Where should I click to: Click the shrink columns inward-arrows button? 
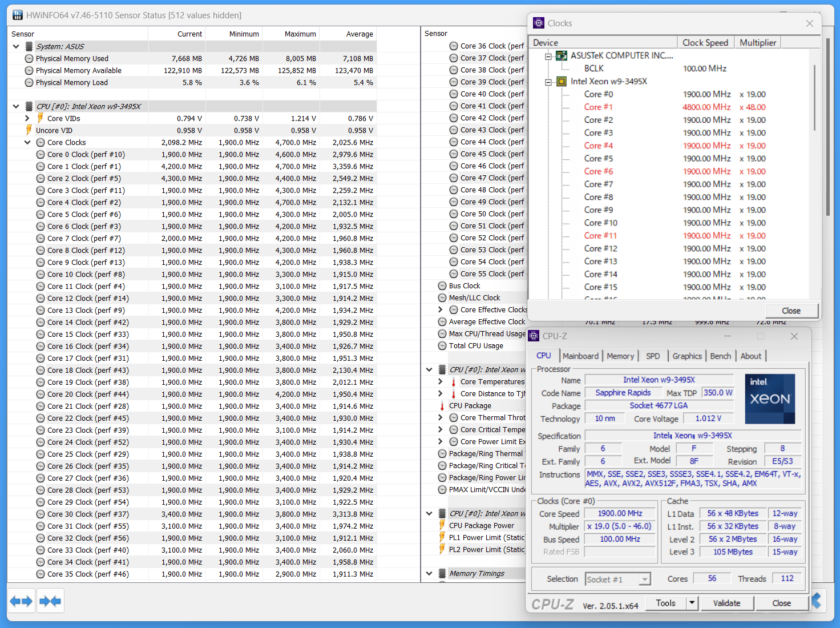pos(50,601)
